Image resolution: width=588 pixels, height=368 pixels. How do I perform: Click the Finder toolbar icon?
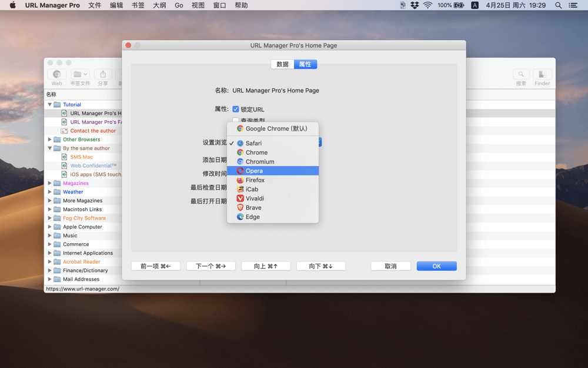542,74
